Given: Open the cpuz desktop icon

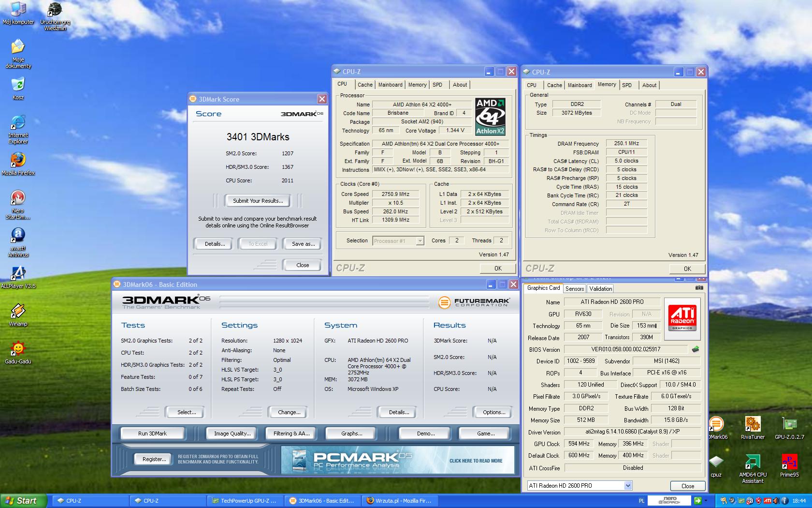Looking at the screenshot, I should 716,465.
